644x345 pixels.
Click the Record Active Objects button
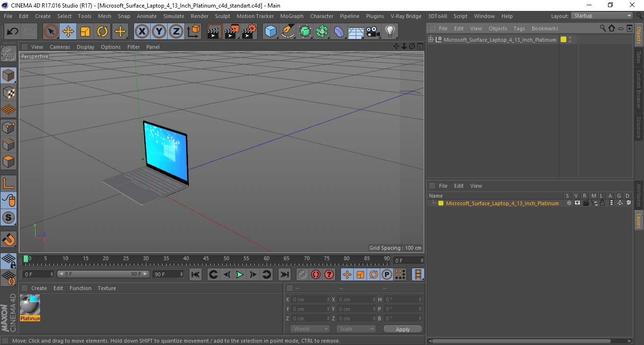click(303, 274)
